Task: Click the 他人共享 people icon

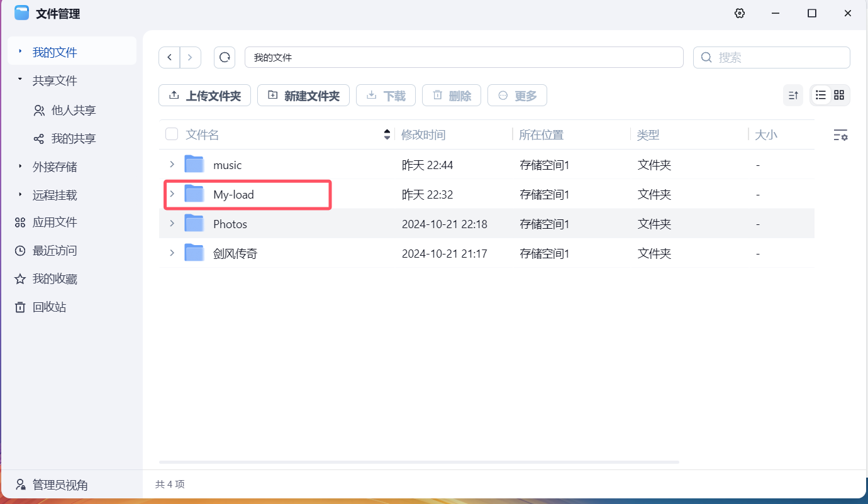Action: click(x=39, y=111)
